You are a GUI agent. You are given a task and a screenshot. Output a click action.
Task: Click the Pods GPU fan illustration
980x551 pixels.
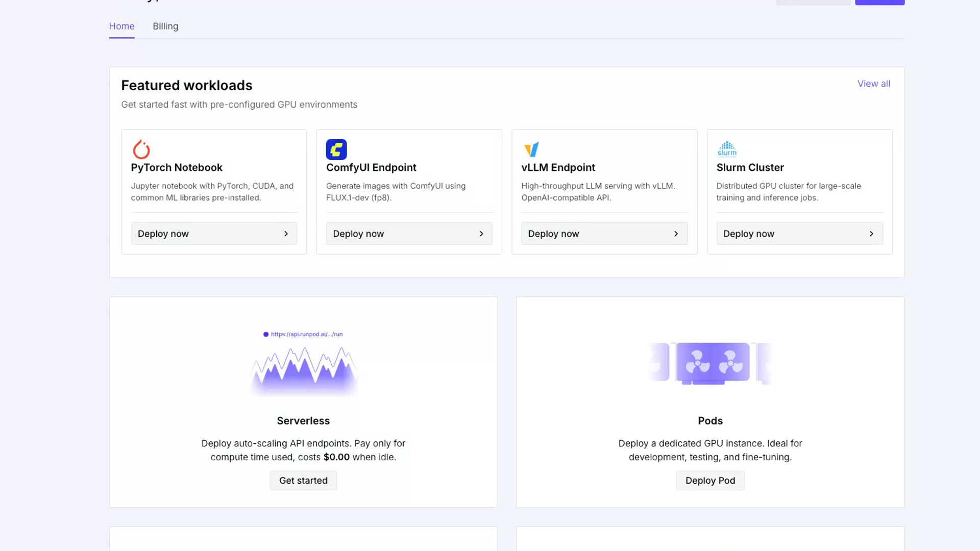[x=710, y=363]
